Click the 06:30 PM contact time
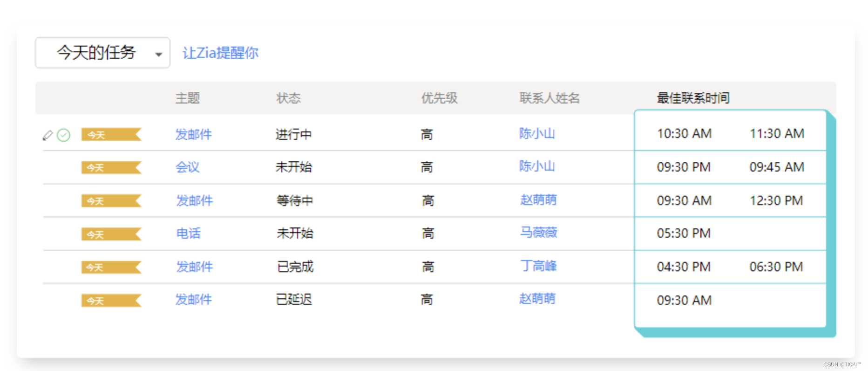The height and width of the screenshot is (371, 868). coord(776,267)
